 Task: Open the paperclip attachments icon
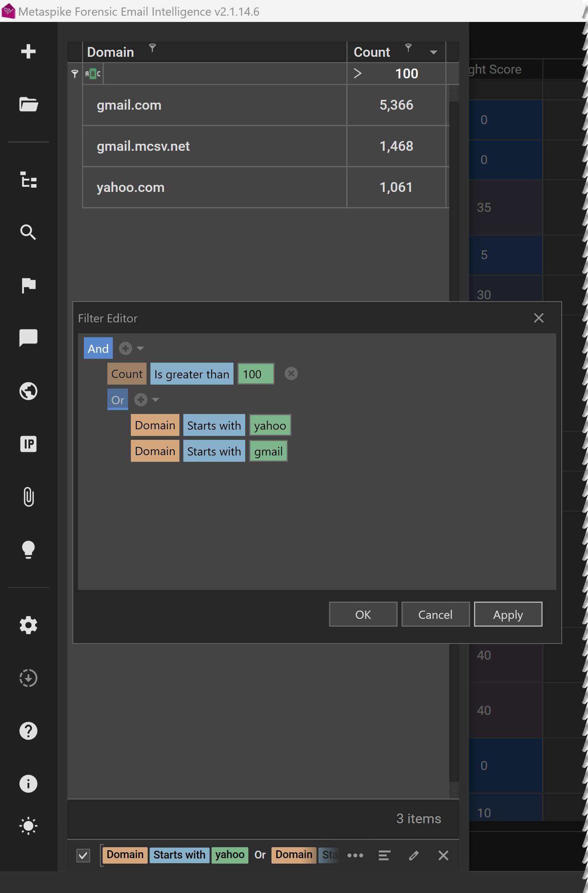[x=28, y=497]
